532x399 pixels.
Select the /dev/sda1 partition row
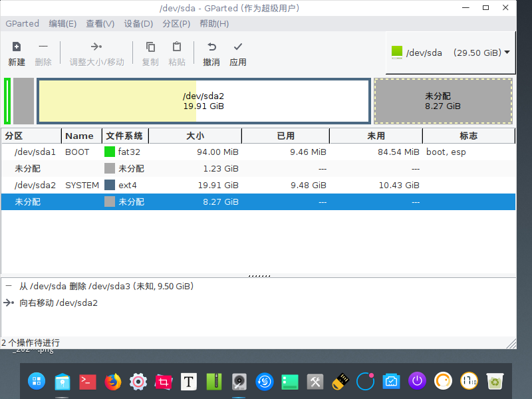[x=258, y=152]
